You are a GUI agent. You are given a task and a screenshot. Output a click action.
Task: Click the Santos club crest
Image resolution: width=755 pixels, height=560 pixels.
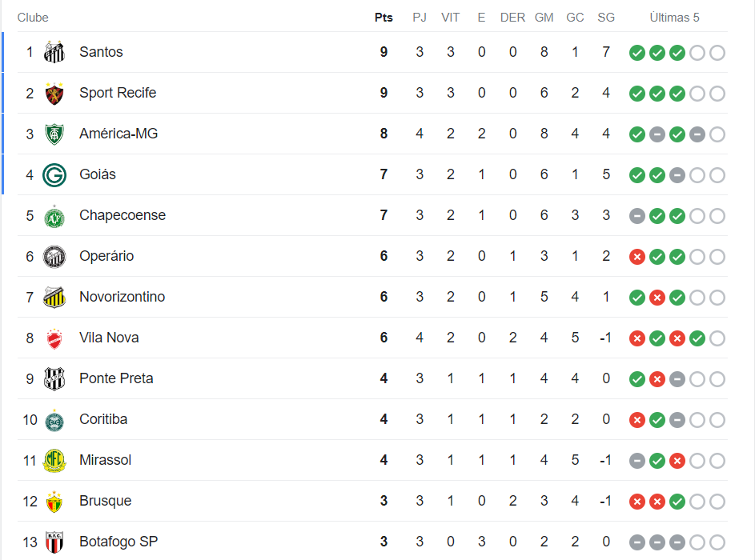click(x=54, y=53)
